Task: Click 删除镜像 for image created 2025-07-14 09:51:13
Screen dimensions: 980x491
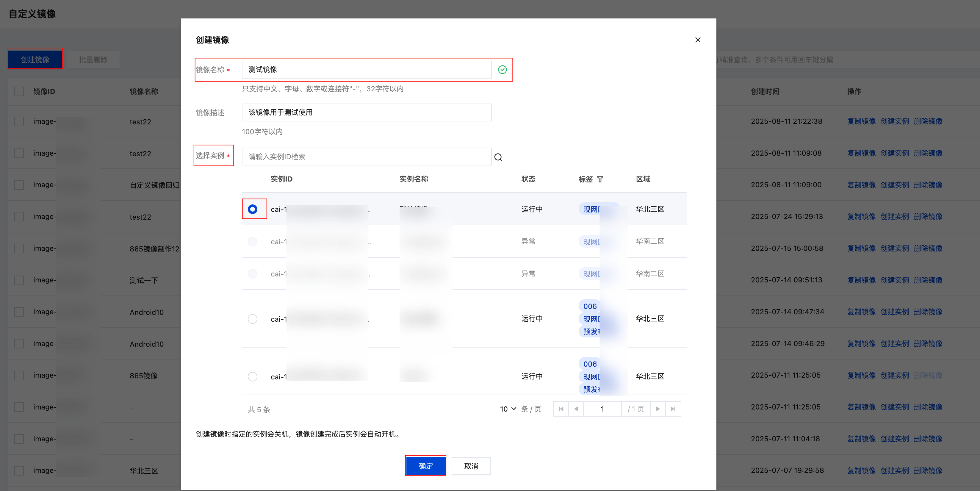Action: (x=928, y=280)
